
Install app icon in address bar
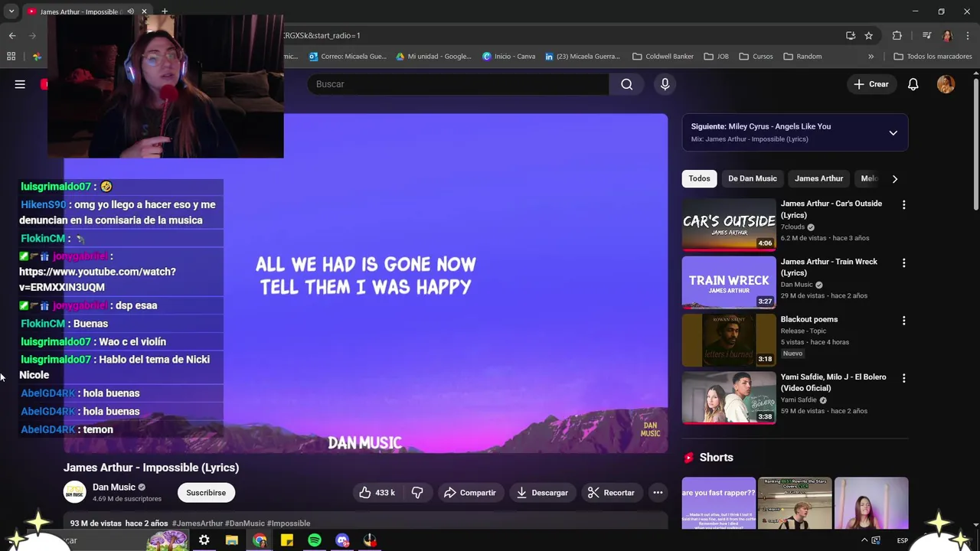pyautogui.click(x=851, y=35)
